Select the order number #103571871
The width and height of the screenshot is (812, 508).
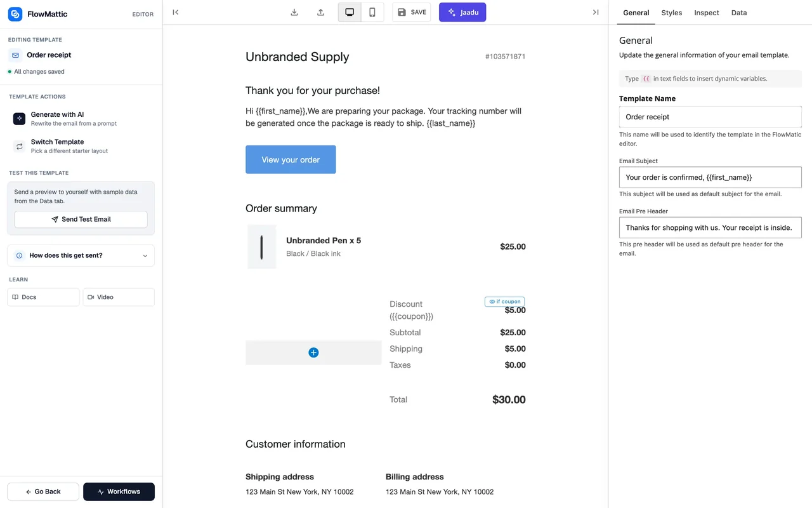pos(505,57)
